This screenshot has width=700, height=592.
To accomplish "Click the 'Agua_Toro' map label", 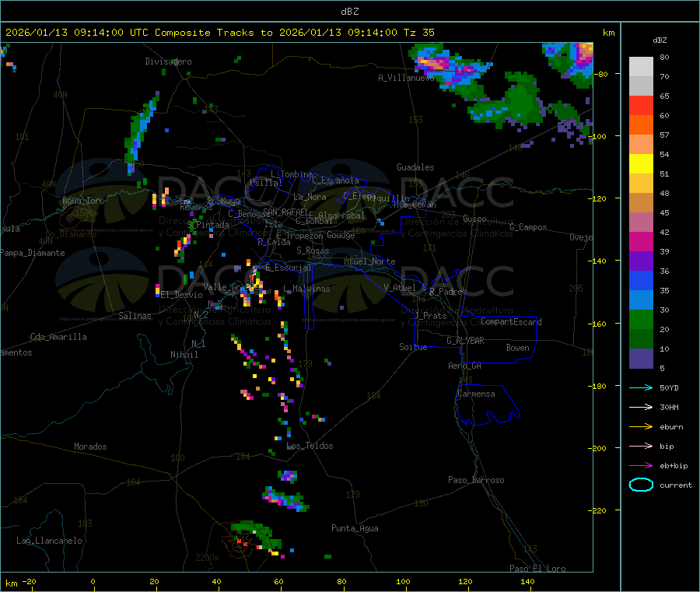I will [83, 201].
